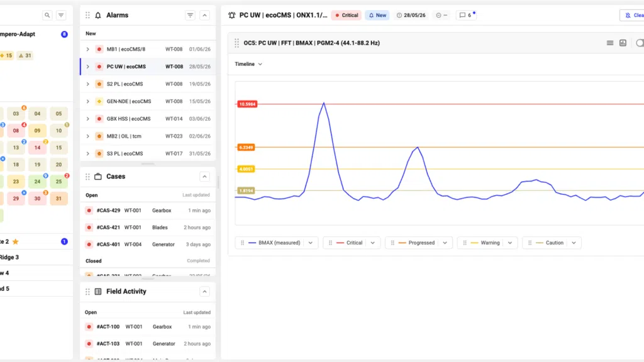Open case #CAS-421 Blades

pos(148,228)
